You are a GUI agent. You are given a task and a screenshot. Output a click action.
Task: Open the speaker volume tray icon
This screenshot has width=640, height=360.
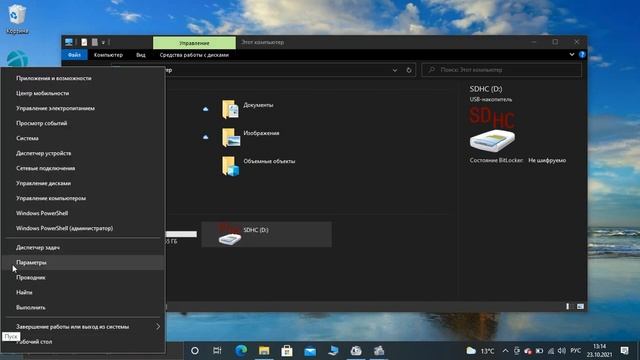pos(562,351)
